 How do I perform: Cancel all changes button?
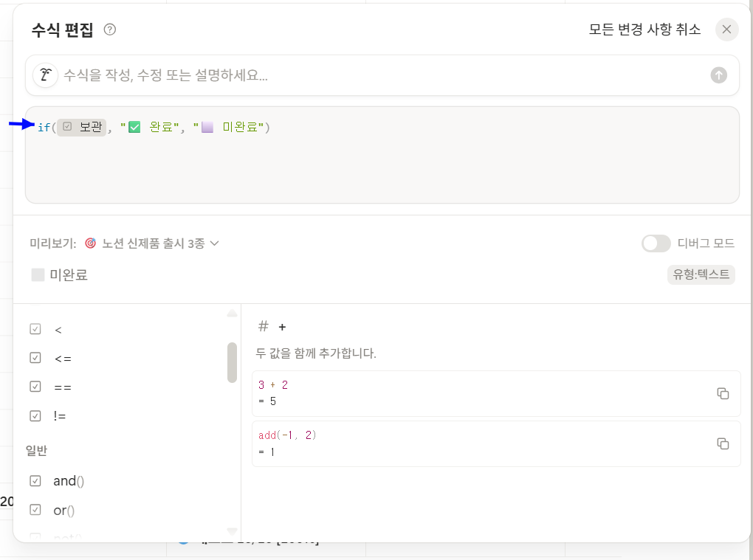click(644, 30)
